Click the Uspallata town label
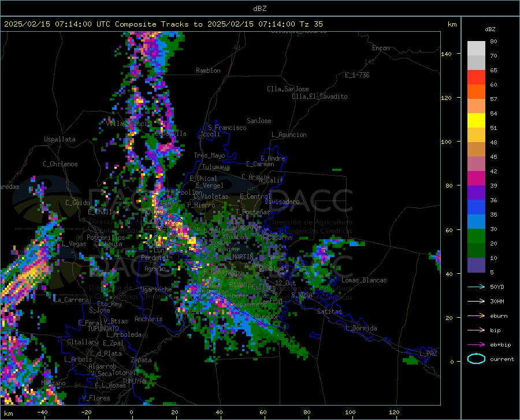 [60, 139]
